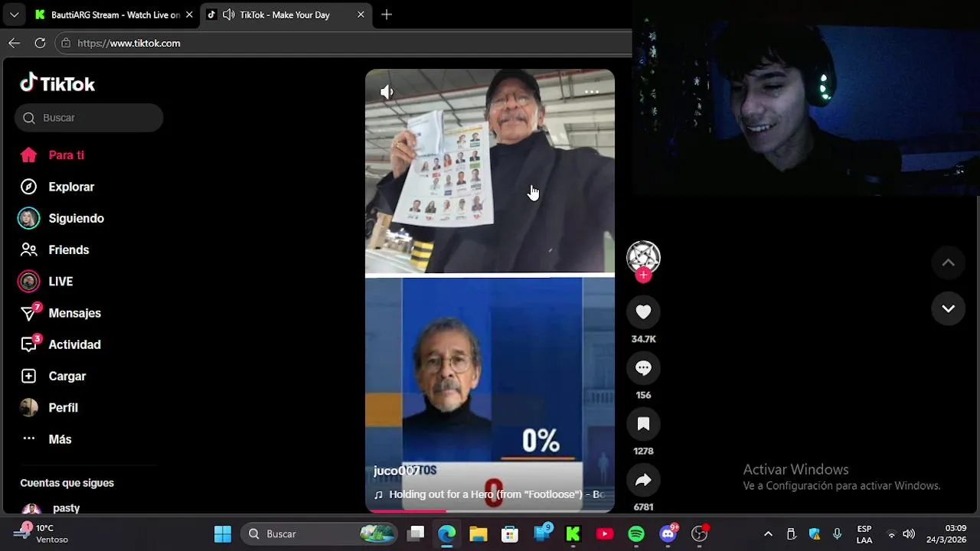Go to previous video with up chevron
This screenshot has width=980, height=551.
point(948,262)
